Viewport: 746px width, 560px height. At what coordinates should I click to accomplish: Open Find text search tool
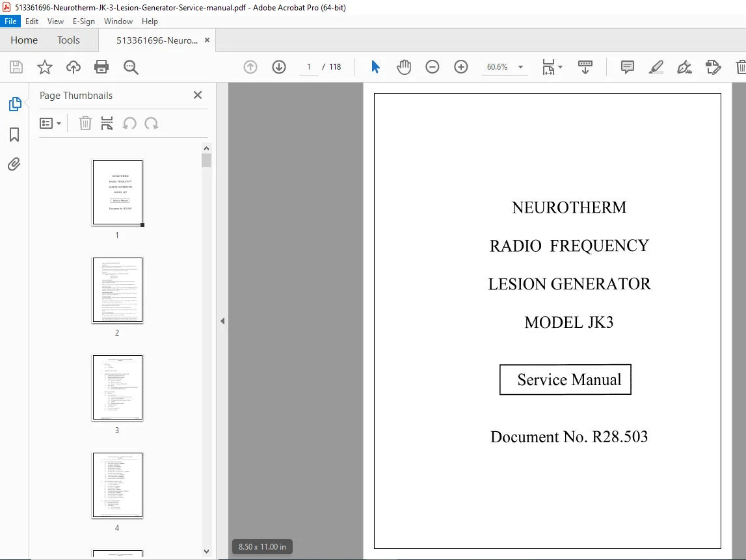pyautogui.click(x=131, y=67)
